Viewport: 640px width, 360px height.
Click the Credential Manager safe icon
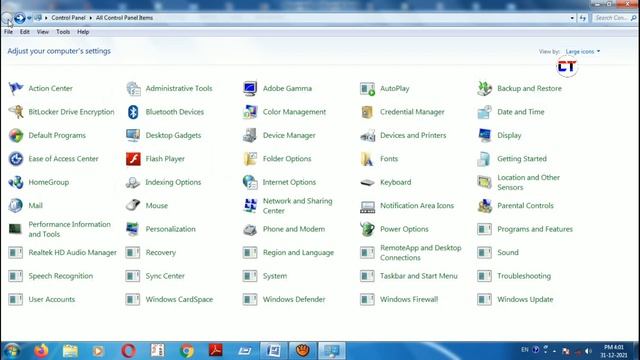click(x=367, y=112)
